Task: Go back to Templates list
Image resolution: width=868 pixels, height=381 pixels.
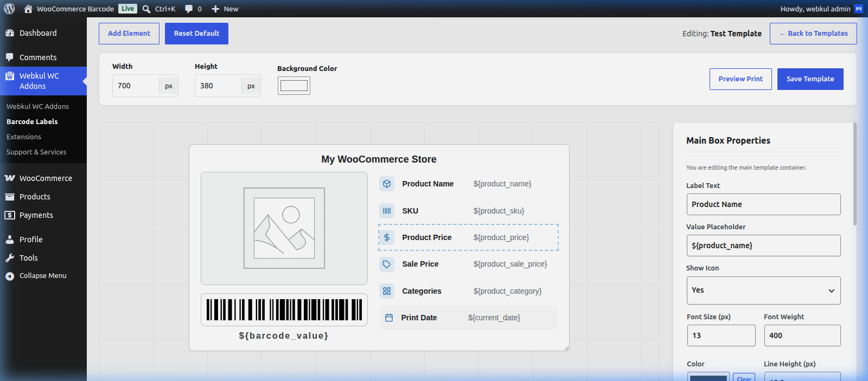Action: 813,34
